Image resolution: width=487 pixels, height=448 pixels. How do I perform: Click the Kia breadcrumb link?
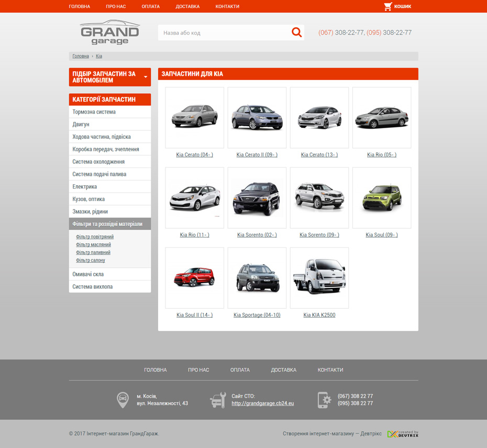(99, 56)
